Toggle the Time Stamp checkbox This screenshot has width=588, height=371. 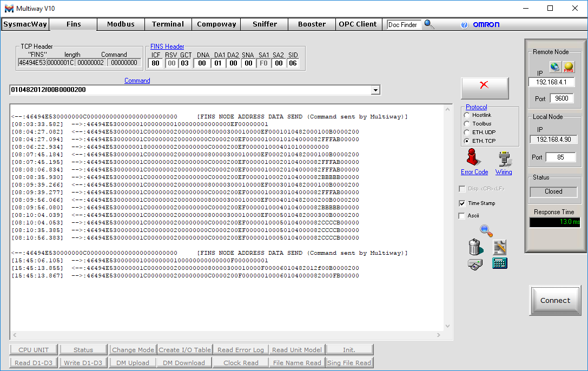click(462, 203)
